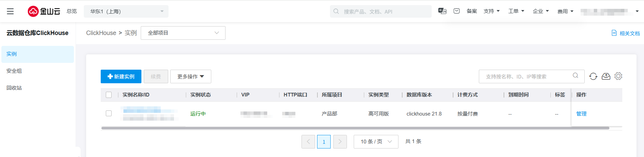Click the search magnifier in top bar
This screenshot has height=157, width=644.
336,11
